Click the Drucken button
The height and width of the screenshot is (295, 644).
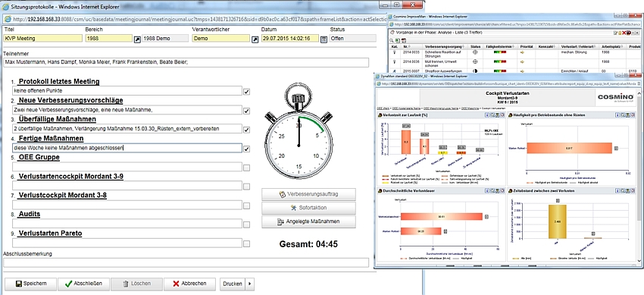coord(233,284)
